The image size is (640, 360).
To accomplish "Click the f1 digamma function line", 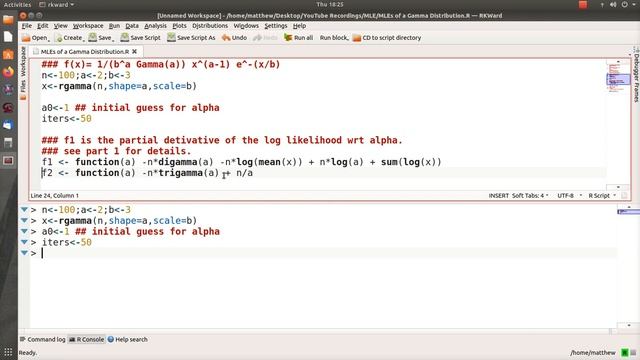I will tap(242, 162).
